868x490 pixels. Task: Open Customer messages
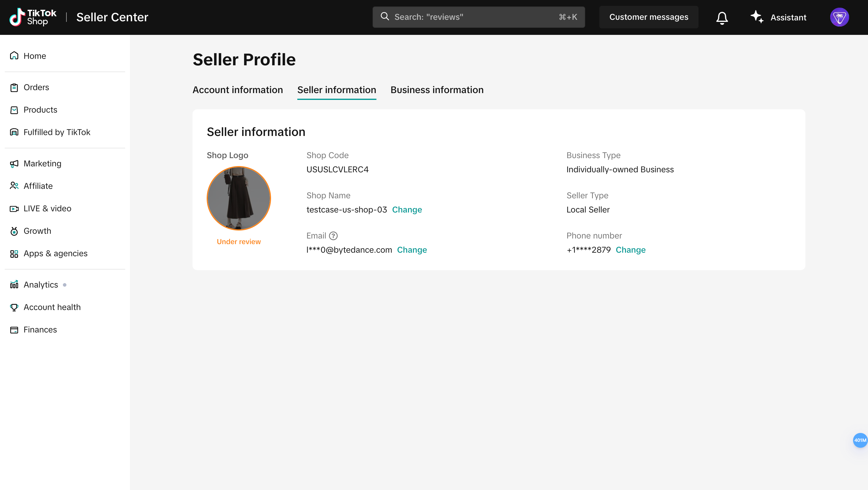pyautogui.click(x=649, y=17)
